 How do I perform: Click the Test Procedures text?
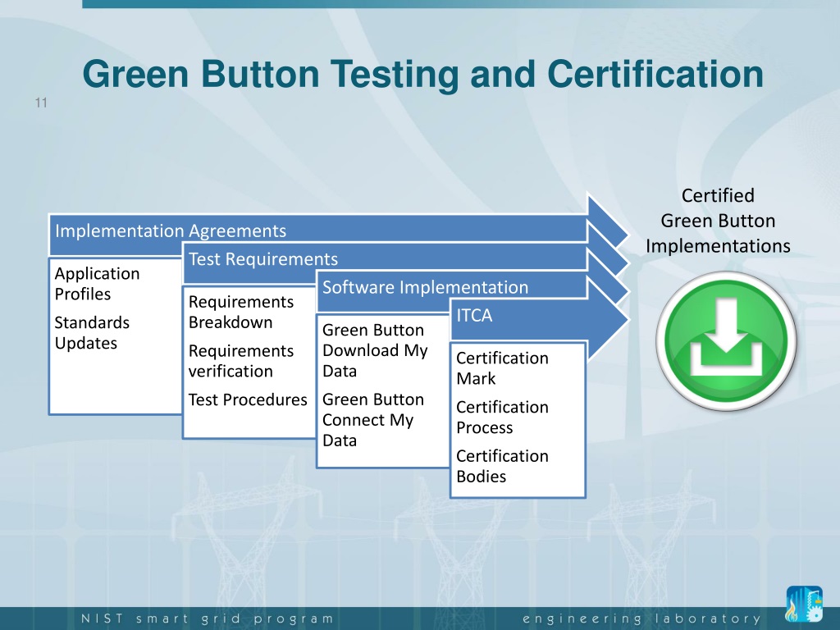tap(248, 399)
